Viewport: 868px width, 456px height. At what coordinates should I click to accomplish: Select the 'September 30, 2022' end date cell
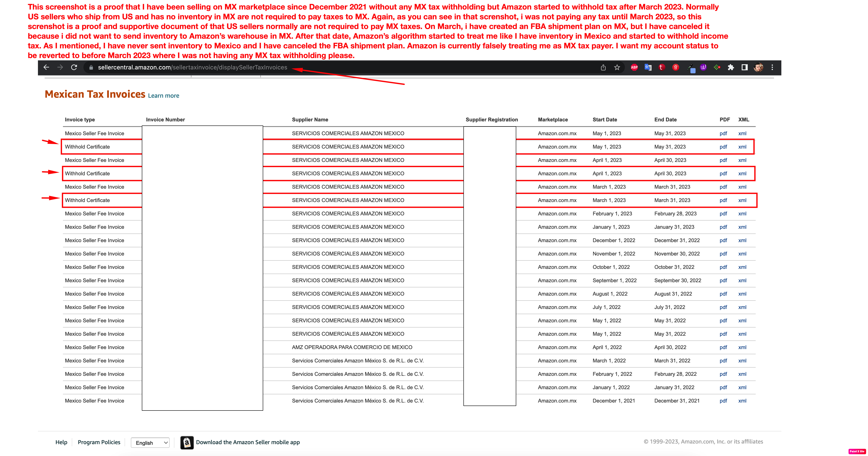click(678, 280)
